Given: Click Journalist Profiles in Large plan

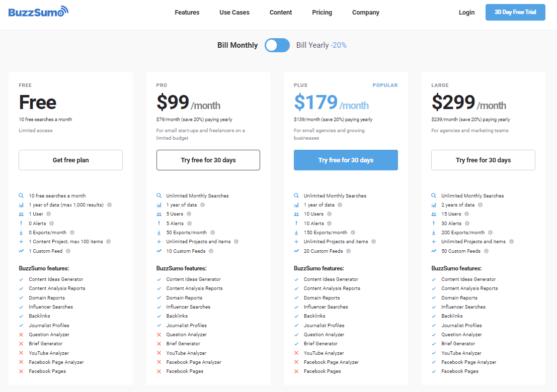Looking at the screenshot, I should [461, 325].
